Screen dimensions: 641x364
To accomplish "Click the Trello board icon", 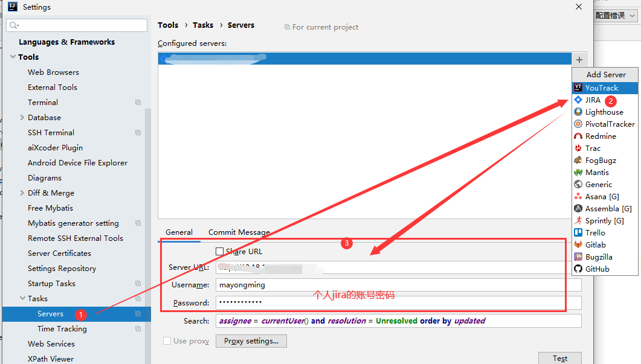I will click(x=578, y=232).
